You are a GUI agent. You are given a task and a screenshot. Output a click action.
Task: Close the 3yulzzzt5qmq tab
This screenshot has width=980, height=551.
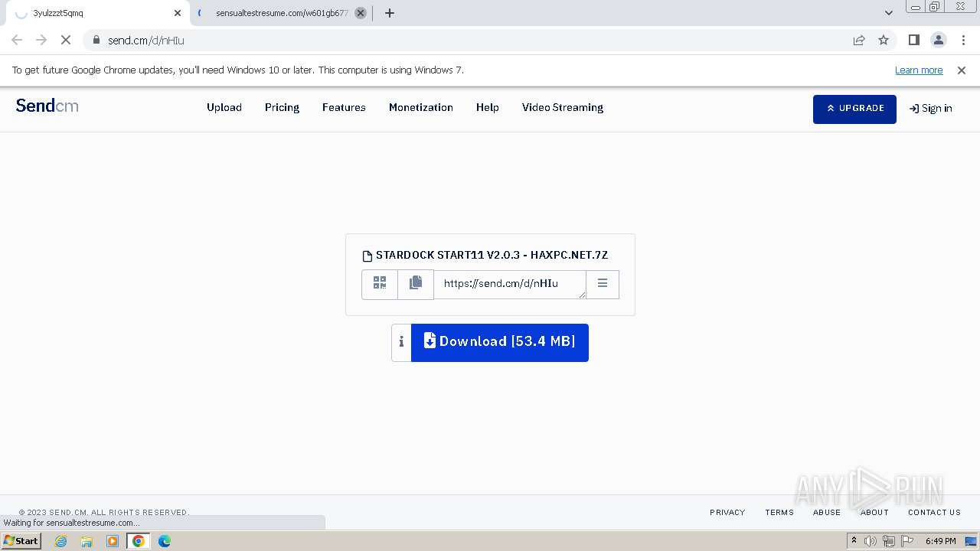[178, 13]
